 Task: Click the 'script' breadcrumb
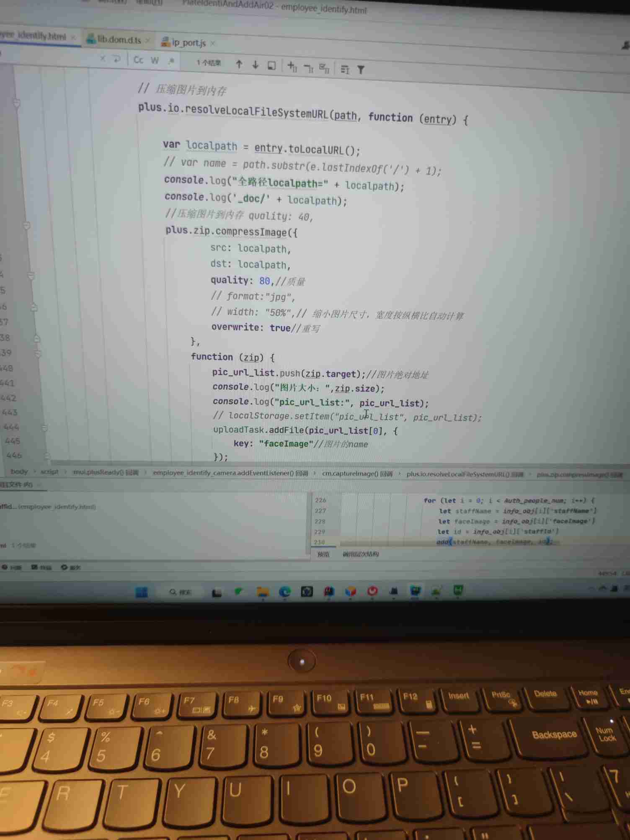click(49, 472)
